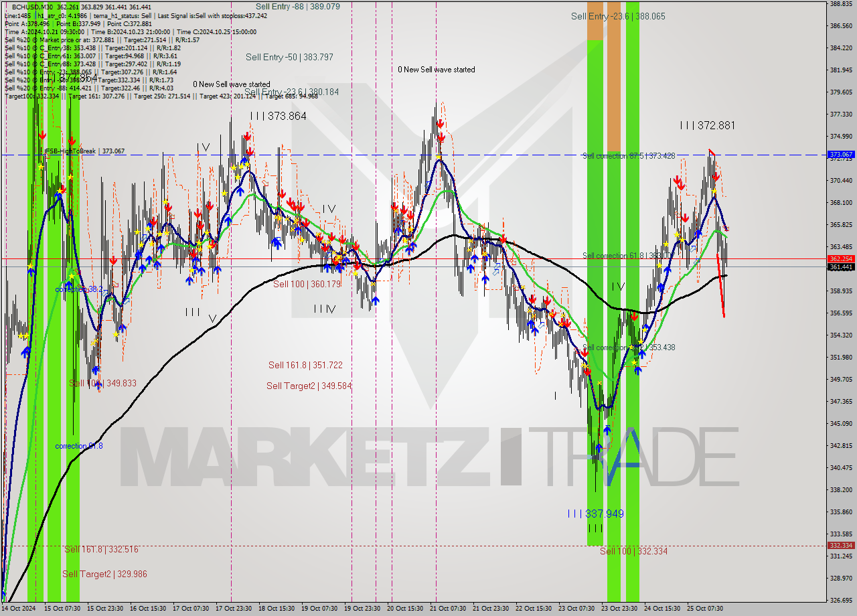Click the 'I I I 337.949' blue wave label
The height and width of the screenshot is (616, 857).
pos(595,514)
